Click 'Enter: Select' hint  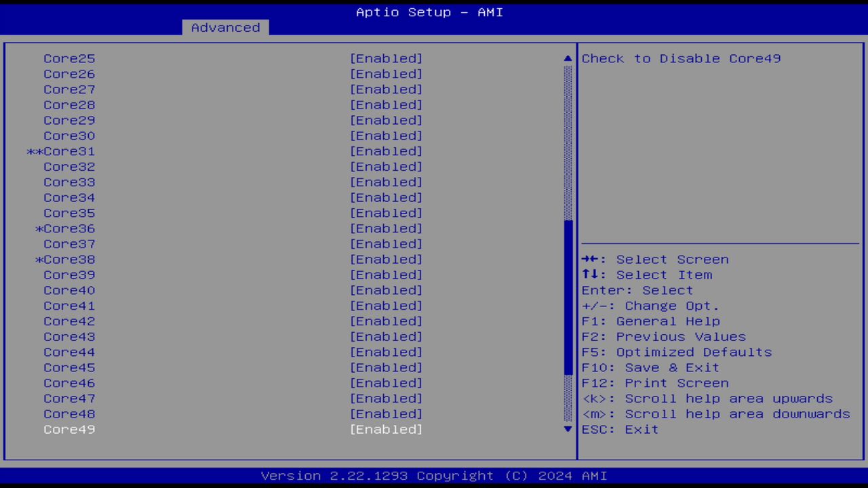[637, 290]
